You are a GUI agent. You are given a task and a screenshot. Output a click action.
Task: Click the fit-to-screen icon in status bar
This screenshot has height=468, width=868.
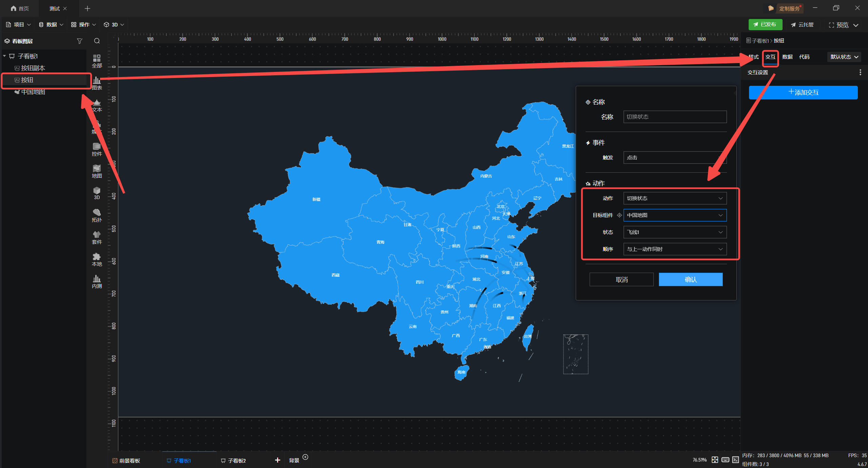715,460
